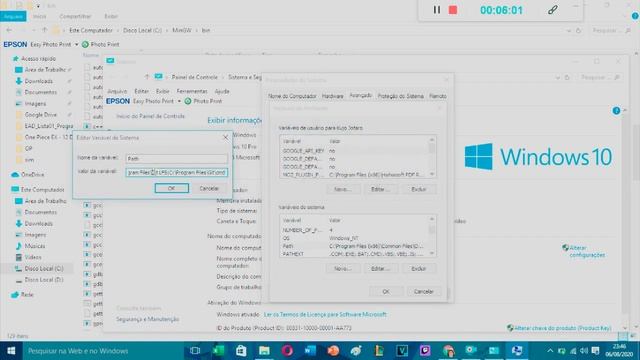This screenshot has width=640, height=360.
Task: Select Este Computador in the Explorer sidebar
Action: [38, 189]
